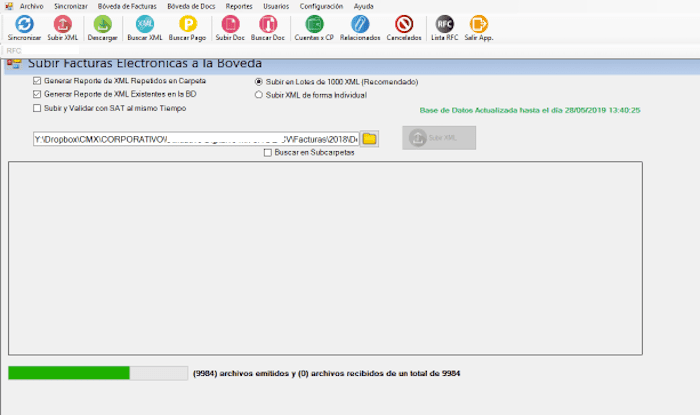The image size is (700, 415).
Task: Click inside the empty results list box
Action: point(325,258)
